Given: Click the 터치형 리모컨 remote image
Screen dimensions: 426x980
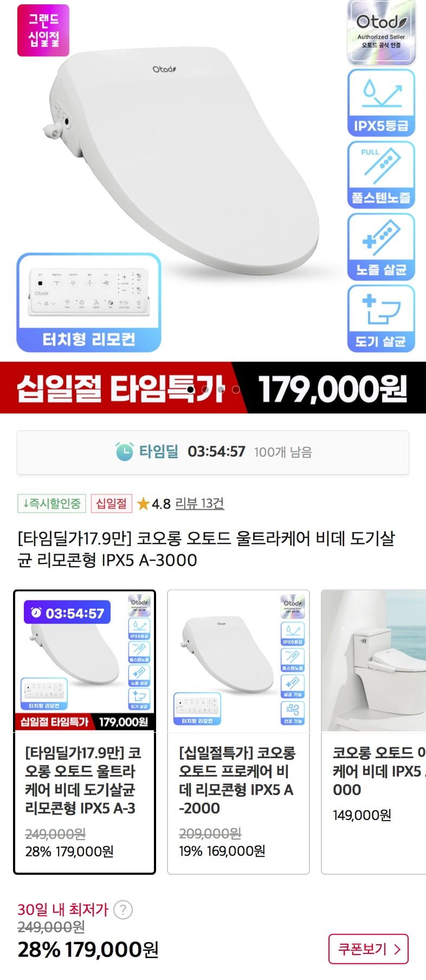Looking at the screenshot, I should (89, 303).
